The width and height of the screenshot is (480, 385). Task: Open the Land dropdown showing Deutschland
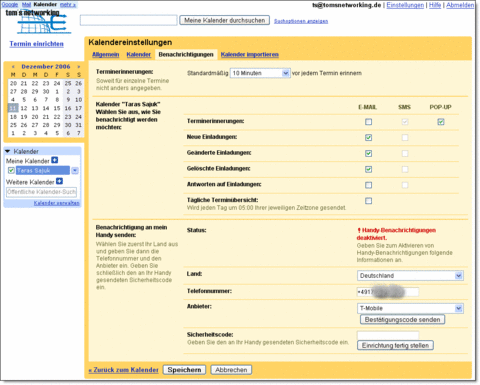(410, 276)
